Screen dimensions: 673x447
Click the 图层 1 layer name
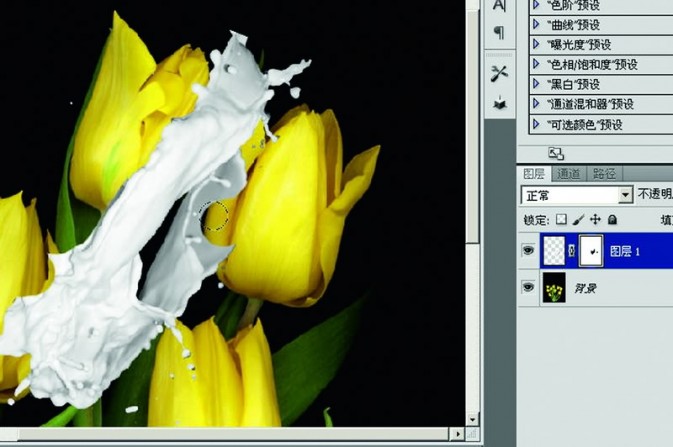(x=624, y=251)
